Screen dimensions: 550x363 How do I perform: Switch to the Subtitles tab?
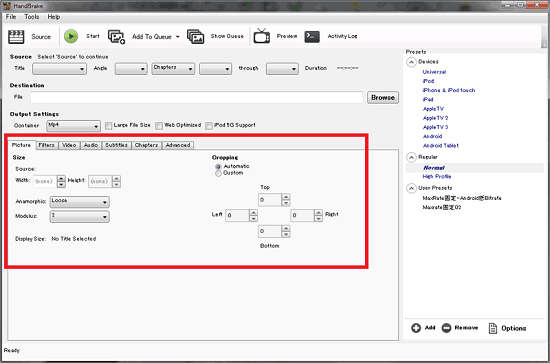click(x=116, y=145)
